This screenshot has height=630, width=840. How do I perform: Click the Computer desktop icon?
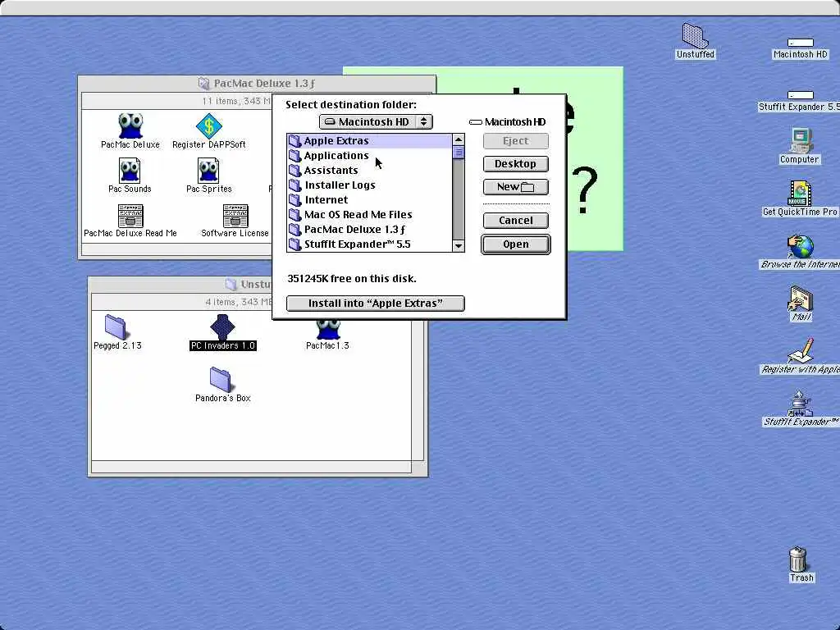(801, 140)
